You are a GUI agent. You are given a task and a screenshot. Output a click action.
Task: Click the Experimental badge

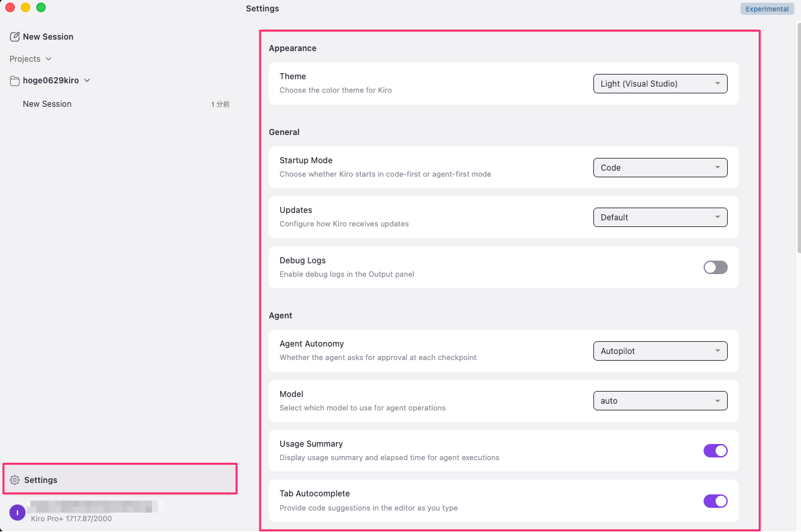tap(767, 9)
